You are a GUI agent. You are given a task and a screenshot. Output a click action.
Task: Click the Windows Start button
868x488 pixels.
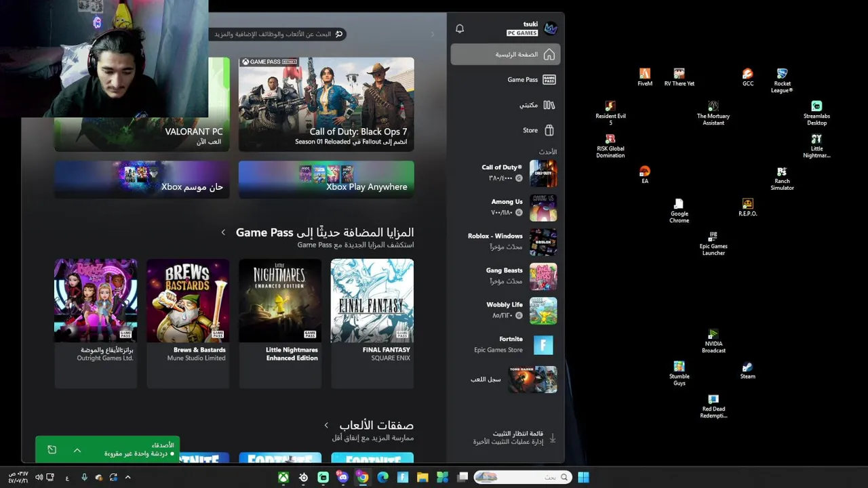583,477
